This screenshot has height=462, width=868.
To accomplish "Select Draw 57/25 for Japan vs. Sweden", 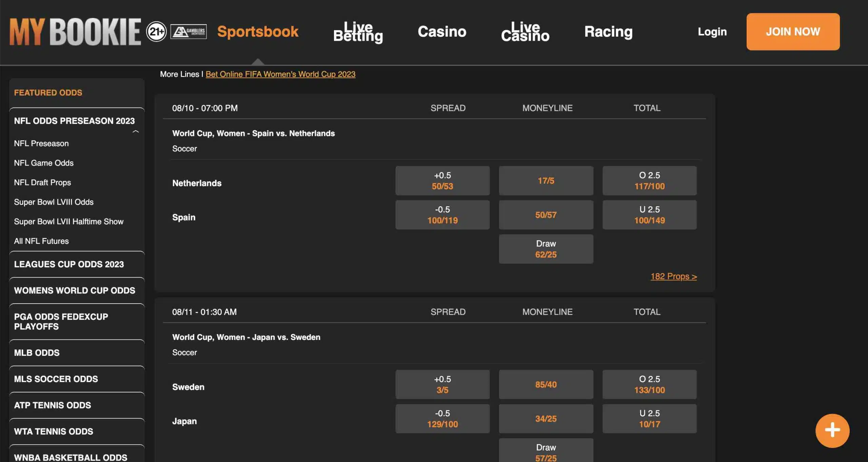I will pos(546,450).
